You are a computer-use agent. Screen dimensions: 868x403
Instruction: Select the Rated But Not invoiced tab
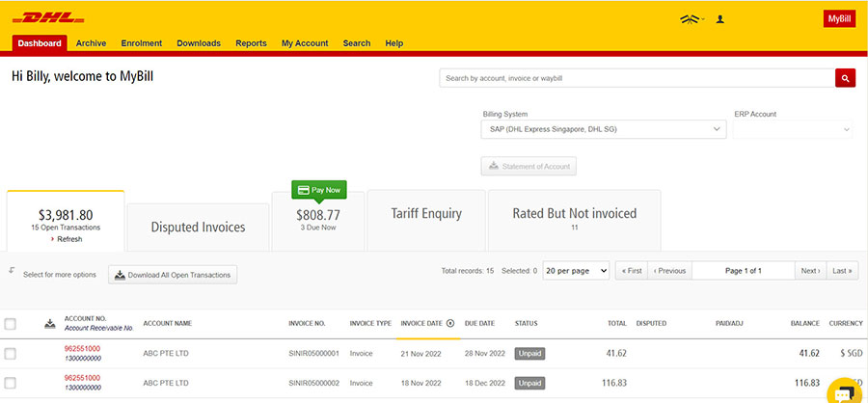pyautogui.click(x=575, y=221)
